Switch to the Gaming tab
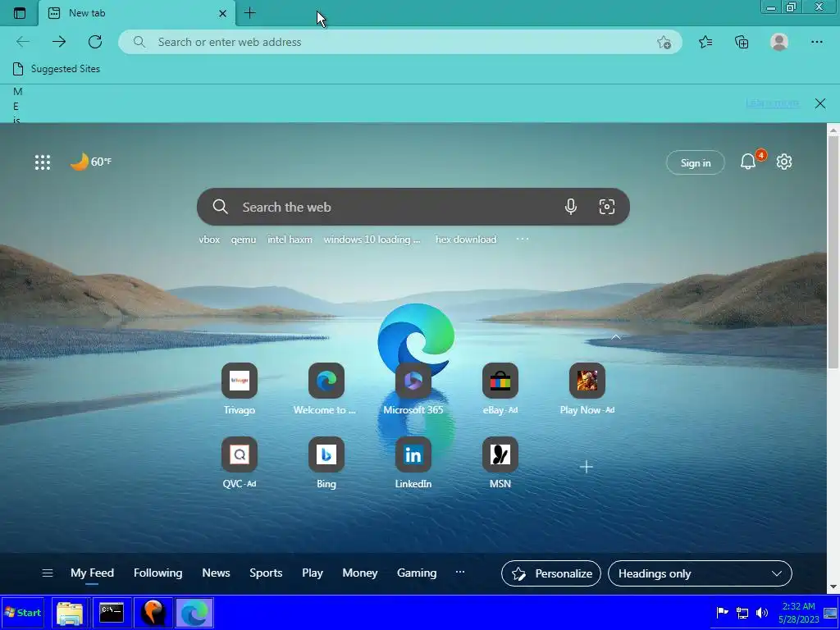The image size is (840, 630). [417, 573]
